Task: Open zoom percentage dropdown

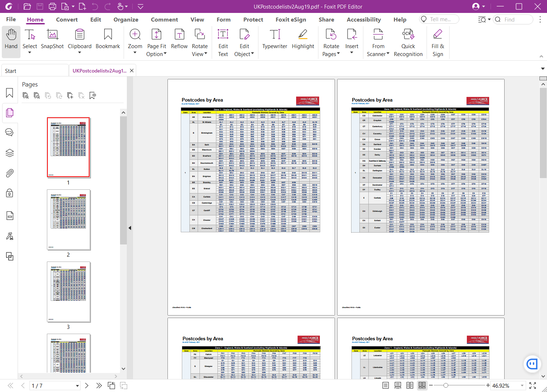Action: (522, 386)
